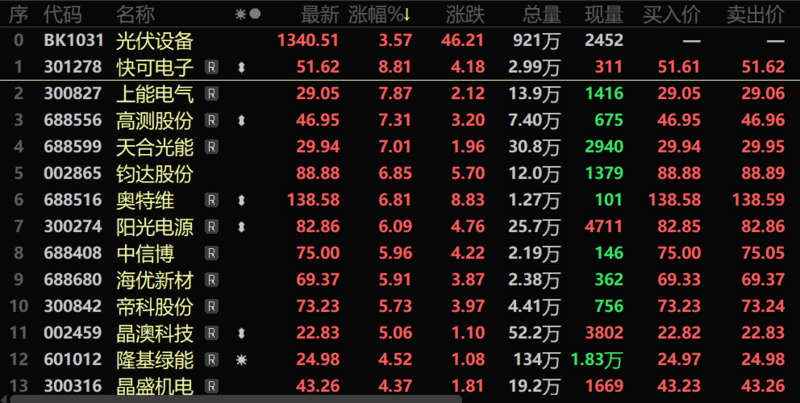
Task: Select stock name 晶盛机电
Action: pyautogui.click(x=155, y=386)
